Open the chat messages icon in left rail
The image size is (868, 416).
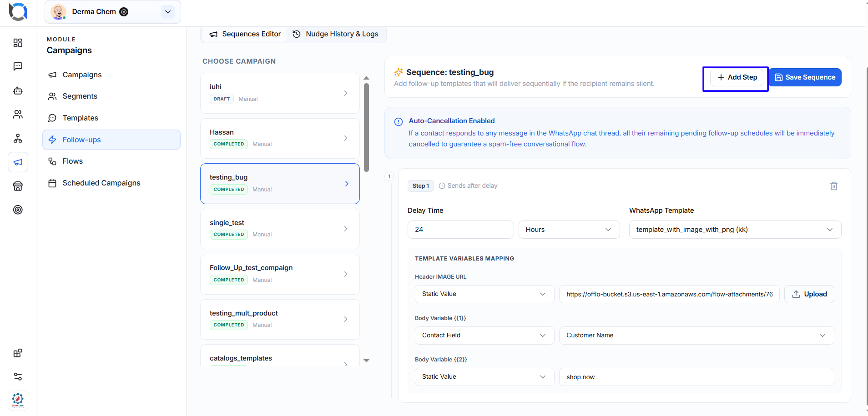[x=18, y=66]
